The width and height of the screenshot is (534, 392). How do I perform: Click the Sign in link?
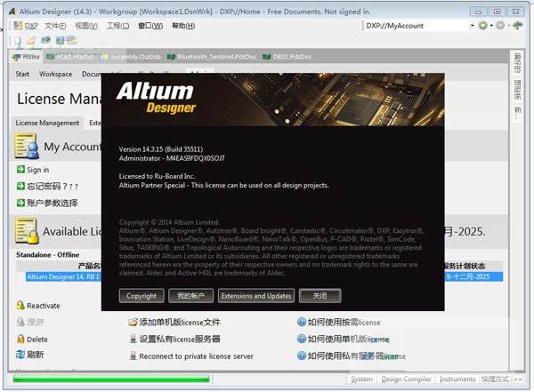tap(37, 170)
